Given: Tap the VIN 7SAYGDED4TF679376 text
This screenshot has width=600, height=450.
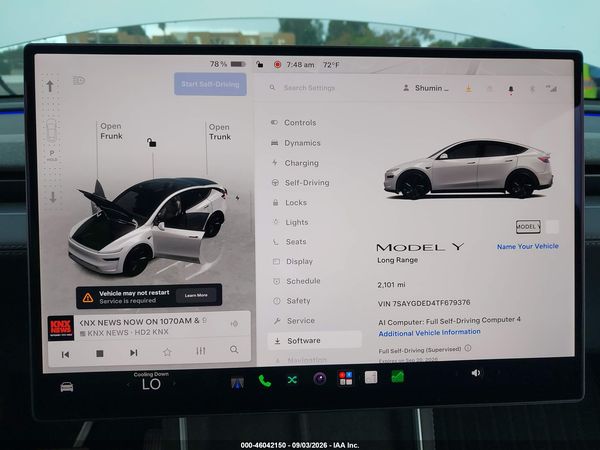Looking at the screenshot, I should (x=424, y=303).
